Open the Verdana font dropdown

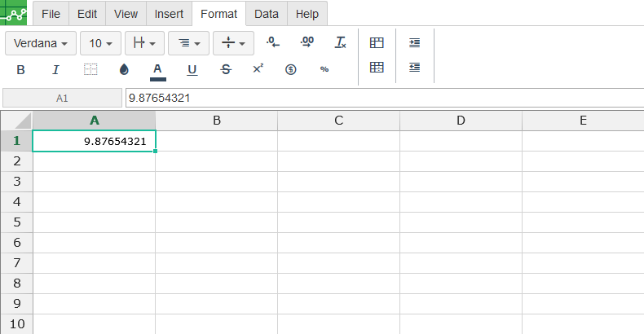41,43
